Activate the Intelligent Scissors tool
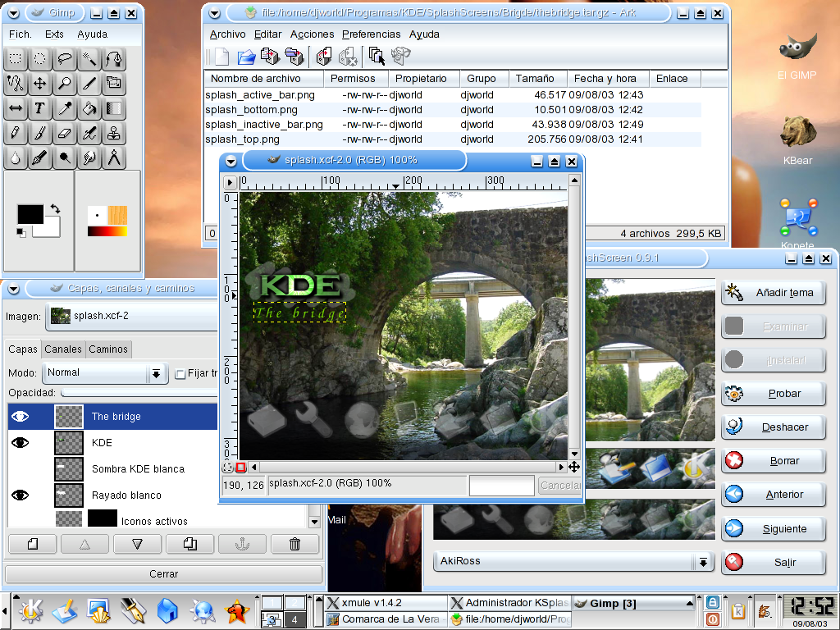Screen dimensions: 840x630 tap(16, 83)
